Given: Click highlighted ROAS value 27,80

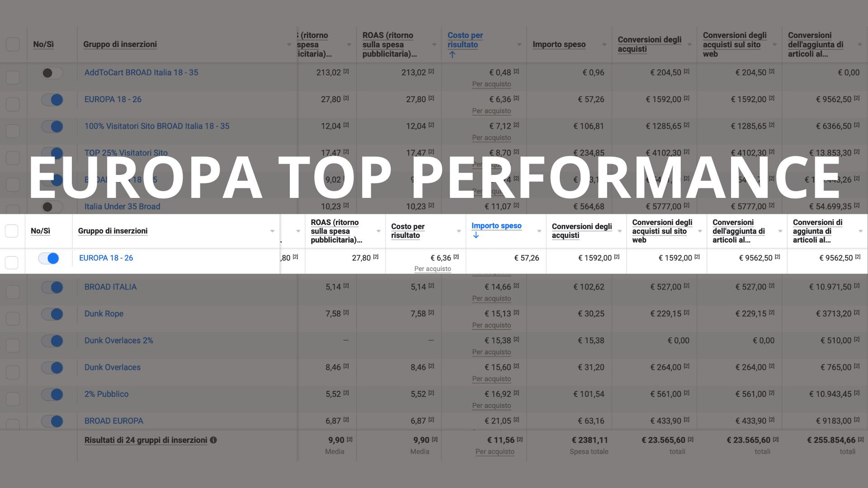Looking at the screenshot, I should 361,258.
